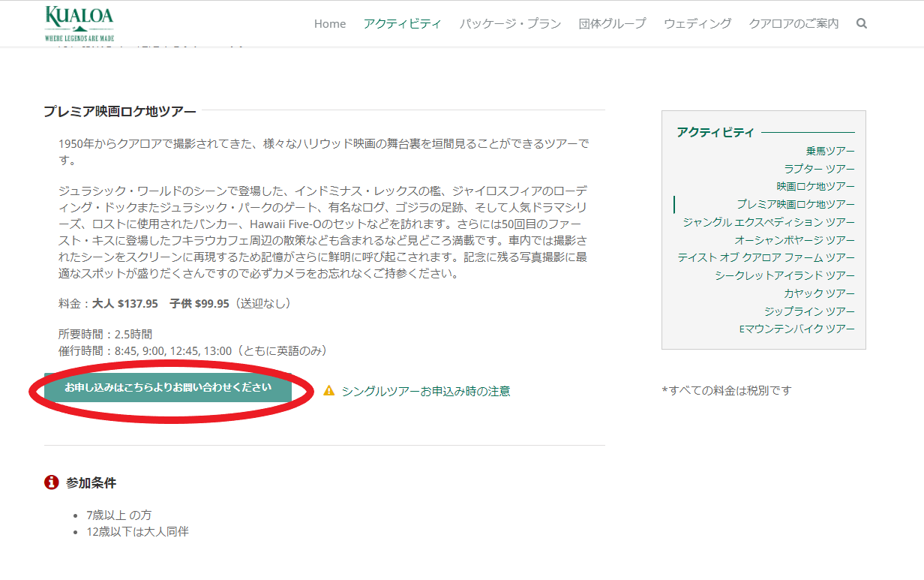The image size is (924, 580).
Task: Click the プレミア映画ロケ地ツアー section heading
Action: (120, 111)
